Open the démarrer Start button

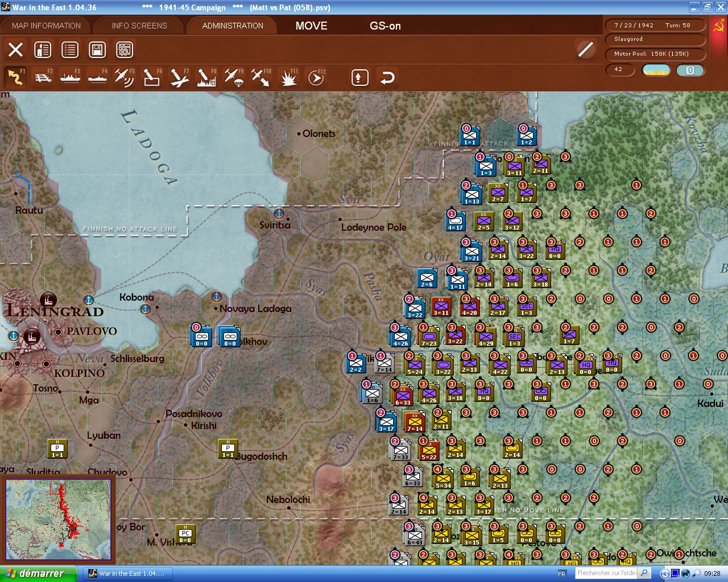point(38,573)
